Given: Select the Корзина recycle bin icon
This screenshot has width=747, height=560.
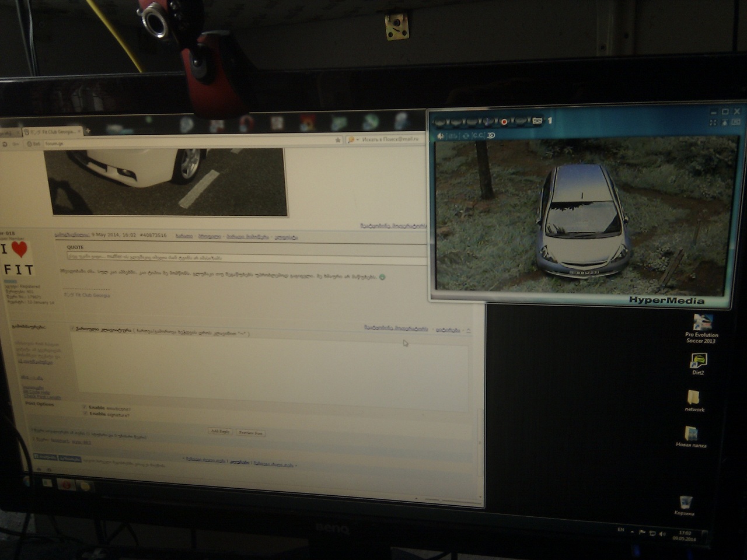Looking at the screenshot, I should (x=685, y=506).
